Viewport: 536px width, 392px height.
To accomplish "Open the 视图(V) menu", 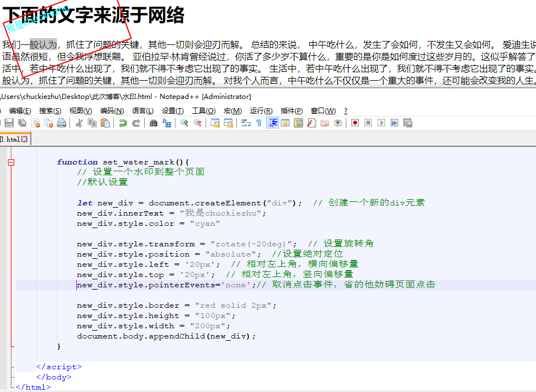I will [x=81, y=111].
